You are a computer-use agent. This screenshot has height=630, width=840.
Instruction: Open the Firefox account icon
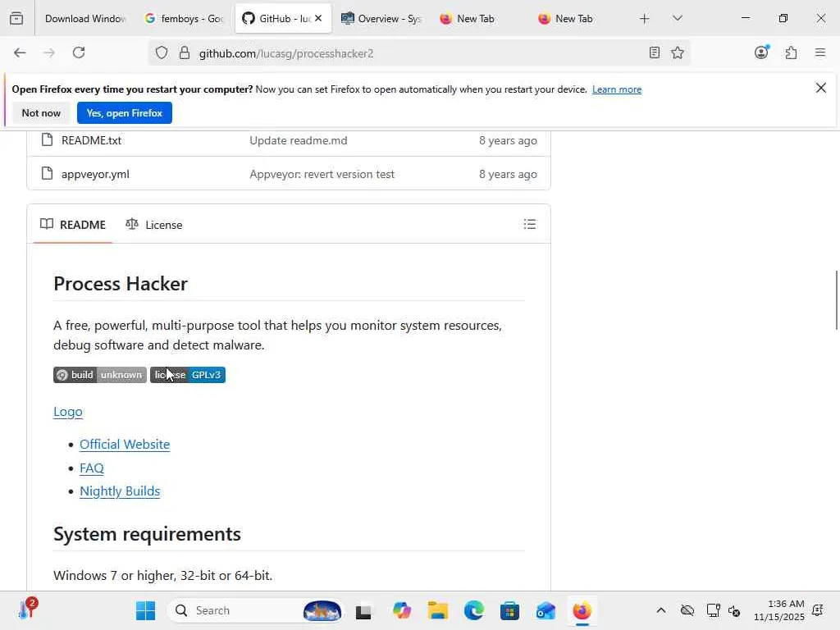[x=761, y=52]
